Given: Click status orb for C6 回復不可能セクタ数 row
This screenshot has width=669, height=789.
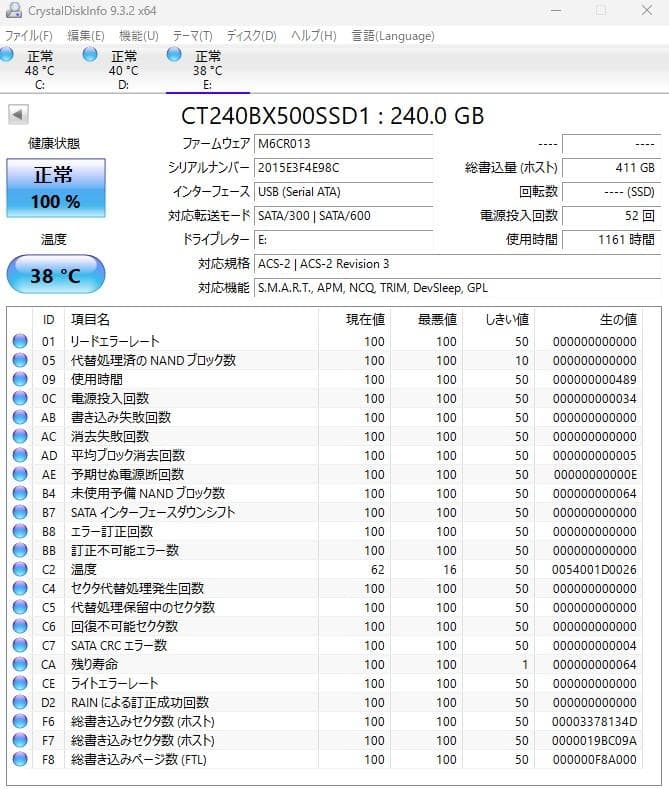Looking at the screenshot, I should pos(20,626).
